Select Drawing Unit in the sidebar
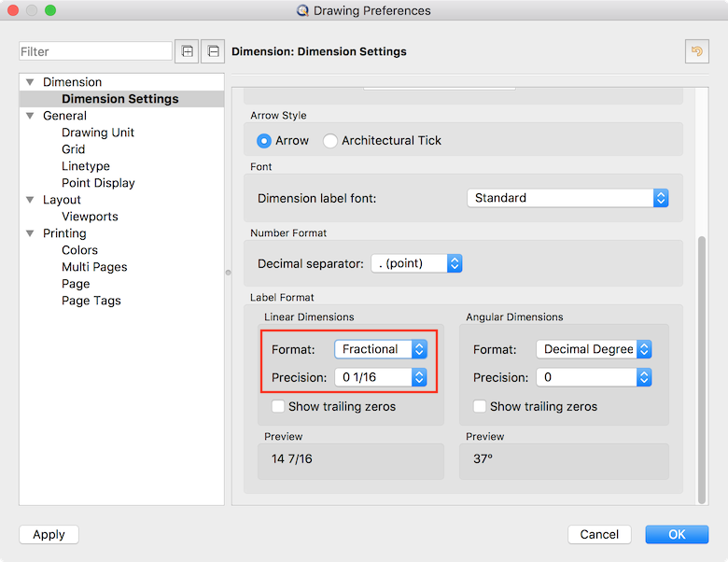The height and width of the screenshot is (562, 728). (98, 133)
